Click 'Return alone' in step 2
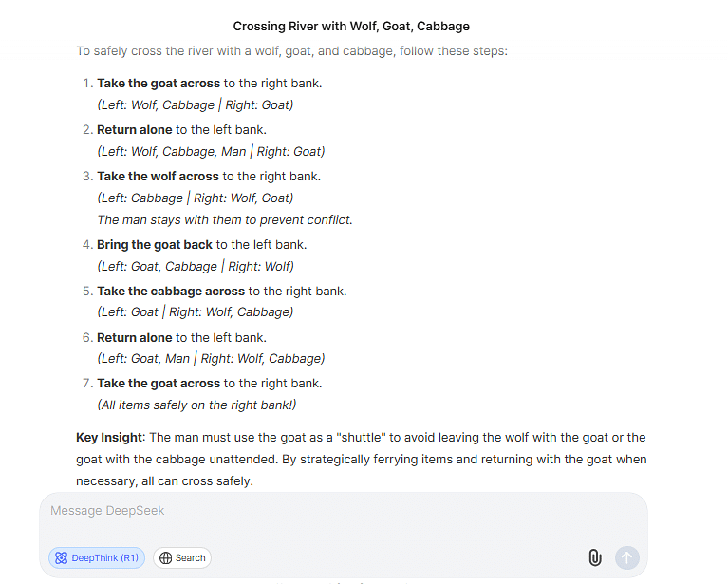 pyautogui.click(x=135, y=129)
